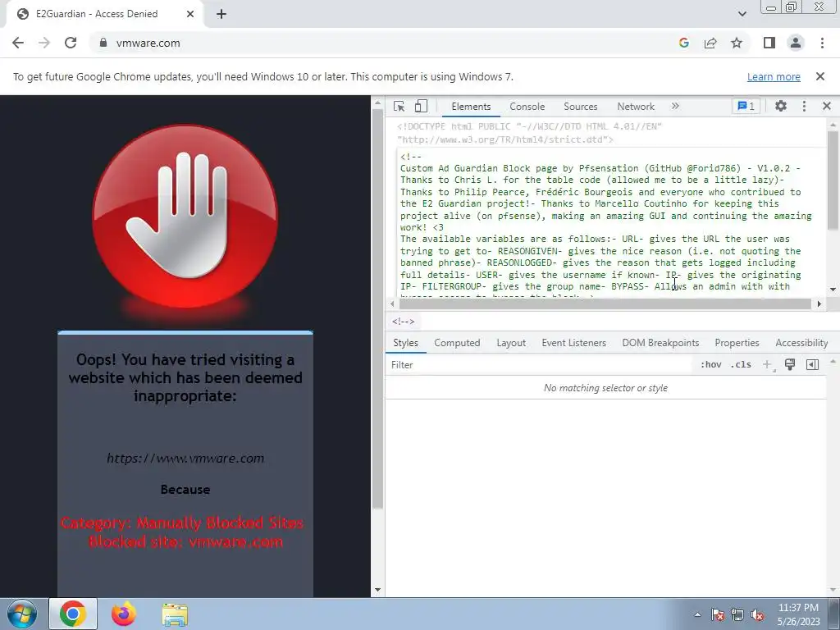This screenshot has width=840, height=630.
Task: Select the Computed tab
Action: point(457,343)
